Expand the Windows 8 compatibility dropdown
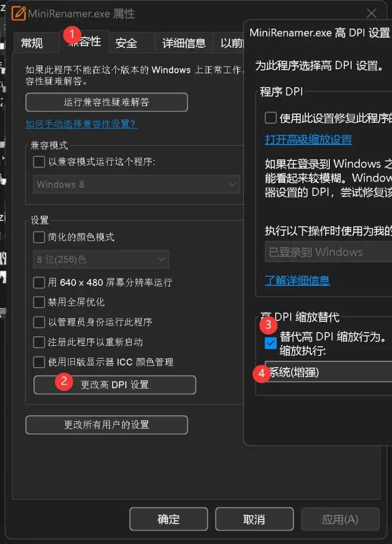This screenshot has height=544, width=392. (137, 184)
